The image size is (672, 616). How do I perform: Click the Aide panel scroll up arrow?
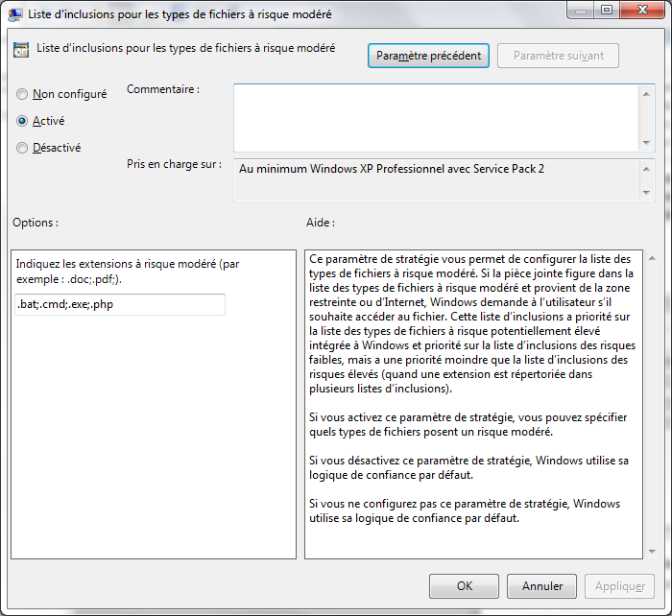point(652,258)
